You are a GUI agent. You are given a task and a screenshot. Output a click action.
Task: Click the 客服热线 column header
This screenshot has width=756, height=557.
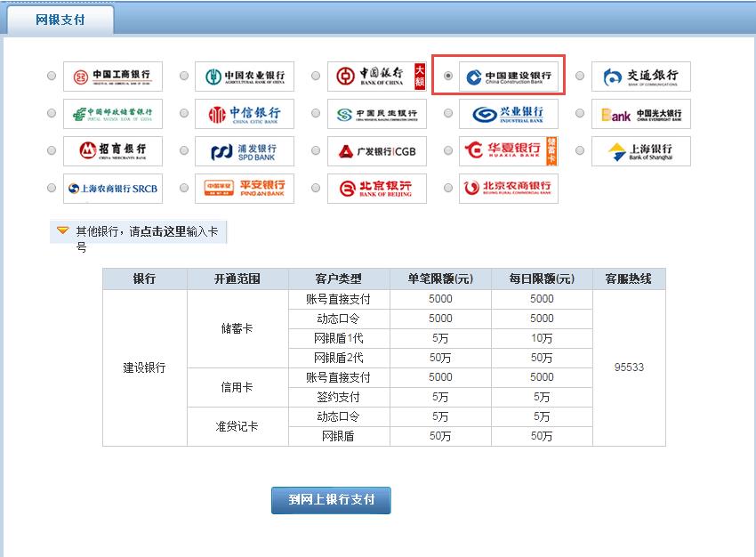click(x=629, y=278)
